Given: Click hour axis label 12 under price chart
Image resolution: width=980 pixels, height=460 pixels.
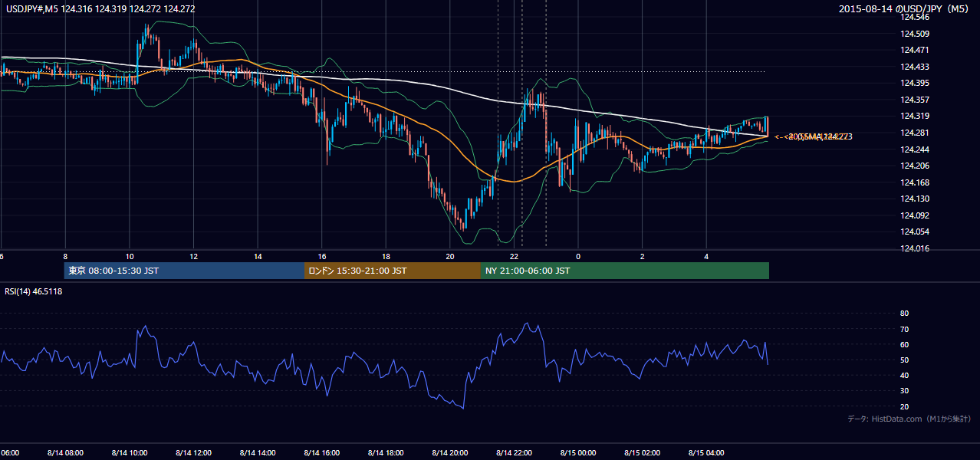Looking at the screenshot, I should point(193,257).
